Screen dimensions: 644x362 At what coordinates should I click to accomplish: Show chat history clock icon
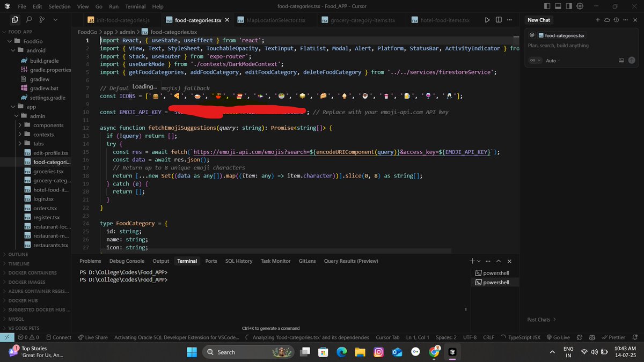point(616,20)
